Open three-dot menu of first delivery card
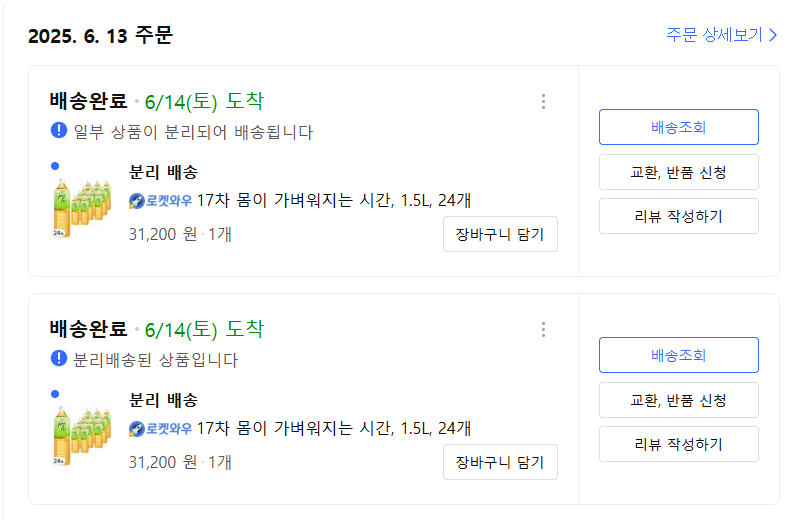794x520 pixels. click(x=543, y=102)
